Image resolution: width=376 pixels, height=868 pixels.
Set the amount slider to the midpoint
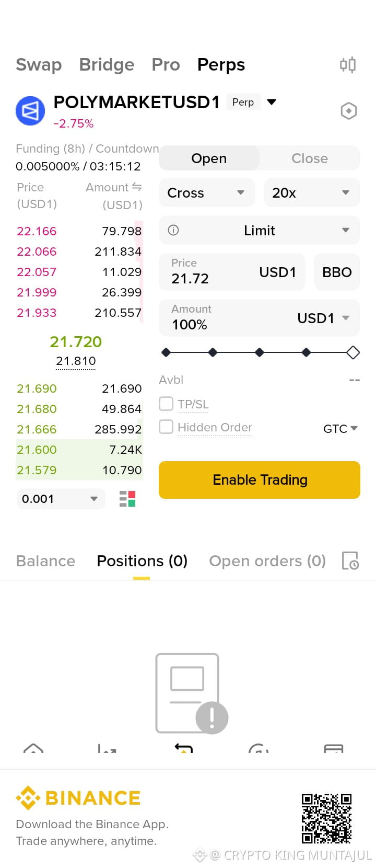pyautogui.click(x=260, y=352)
